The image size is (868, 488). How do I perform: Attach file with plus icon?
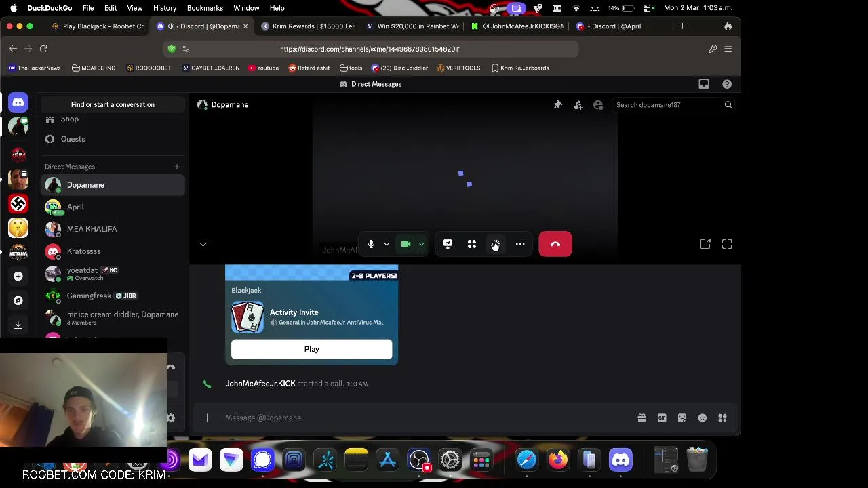(x=207, y=418)
